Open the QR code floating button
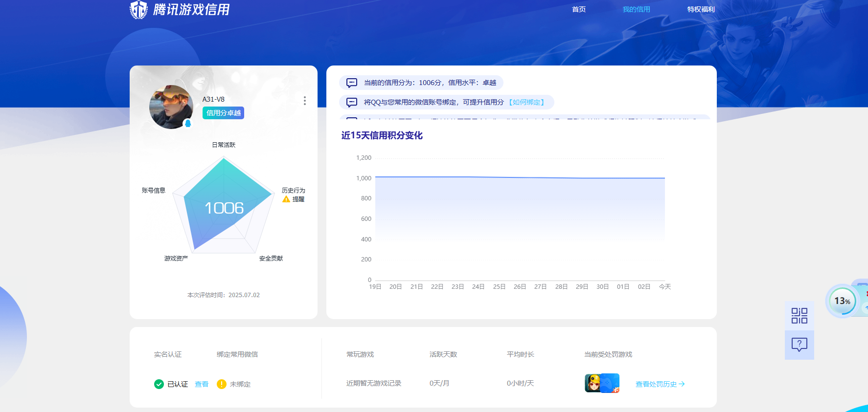The height and width of the screenshot is (412, 868). pyautogui.click(x=799, y=316)
